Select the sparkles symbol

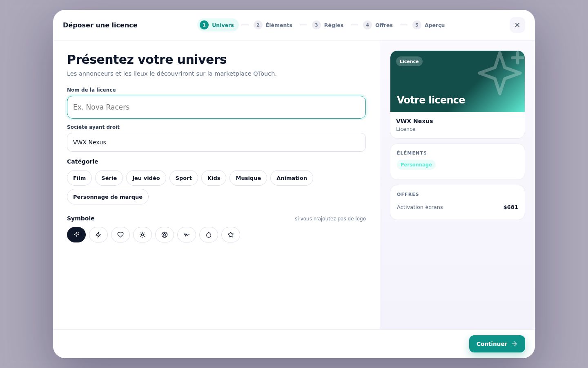pos(76,235)
